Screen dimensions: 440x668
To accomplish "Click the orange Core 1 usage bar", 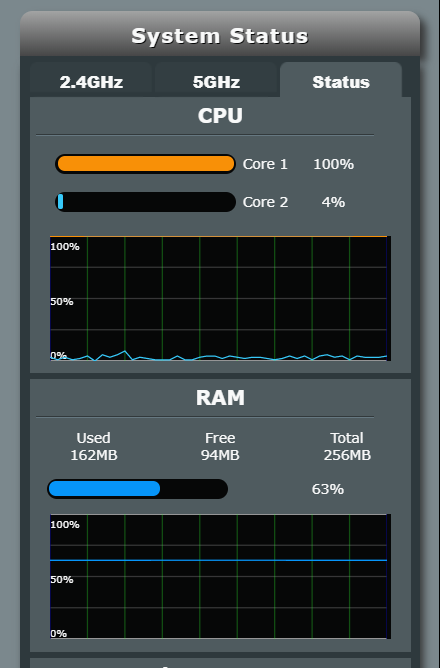I will click(x=145, y=164).
